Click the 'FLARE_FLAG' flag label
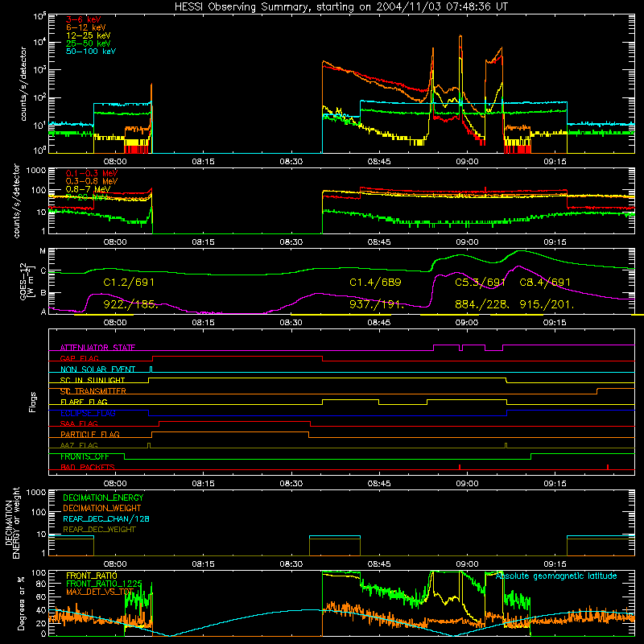This screenshot has width=644, height=644. pos(84,402)
